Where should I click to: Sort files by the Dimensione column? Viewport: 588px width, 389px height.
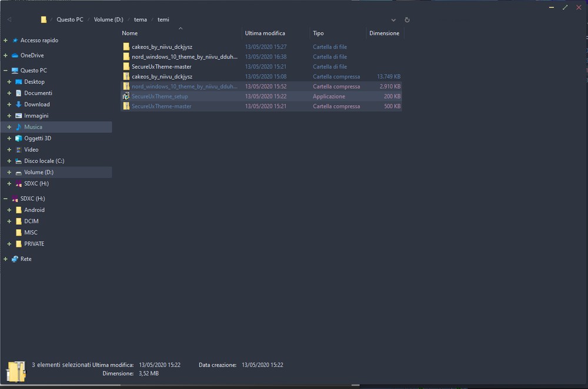coord(384,33)
